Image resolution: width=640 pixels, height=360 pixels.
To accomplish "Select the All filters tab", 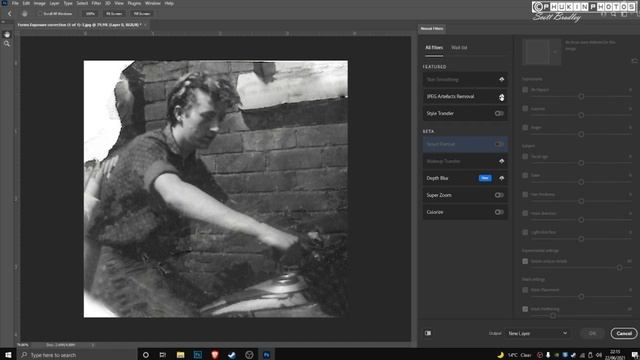I will click(434, 48).
